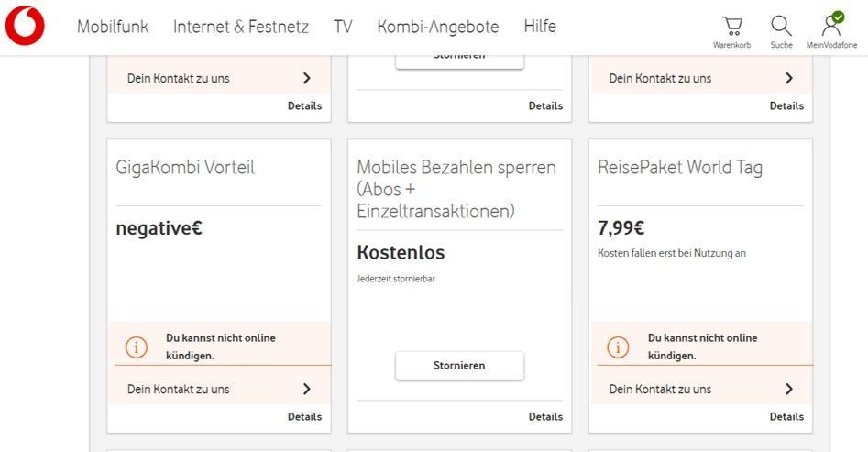This screenshot has height=452, width=868.
Task: Open the MeinVodafone account icon
Action: pos(831,25)
